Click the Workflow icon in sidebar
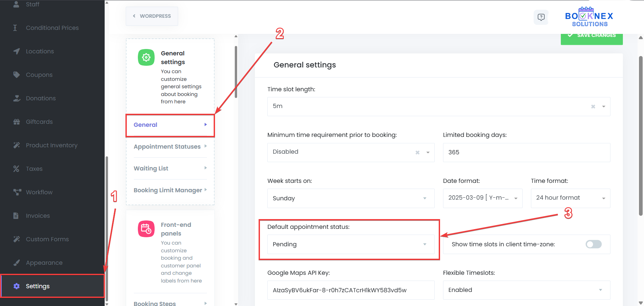 point(17,192)
